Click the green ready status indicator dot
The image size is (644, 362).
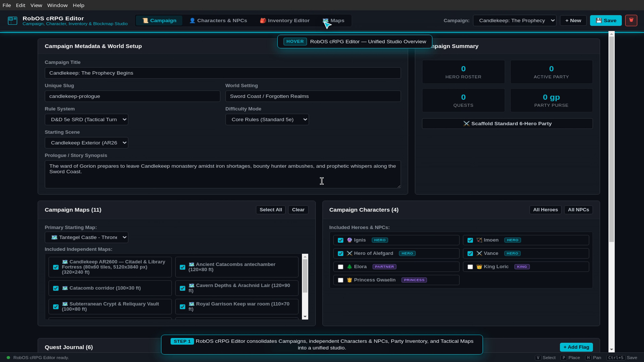[8, 358]
